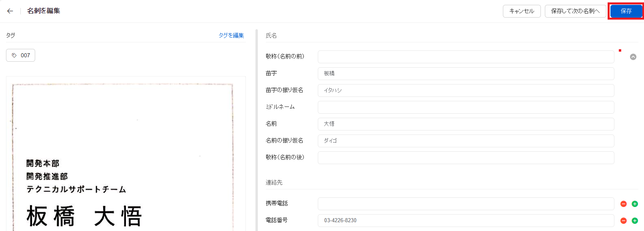
Task: Click the 苗字 field containing 板橋
Action: coord(466,74)
